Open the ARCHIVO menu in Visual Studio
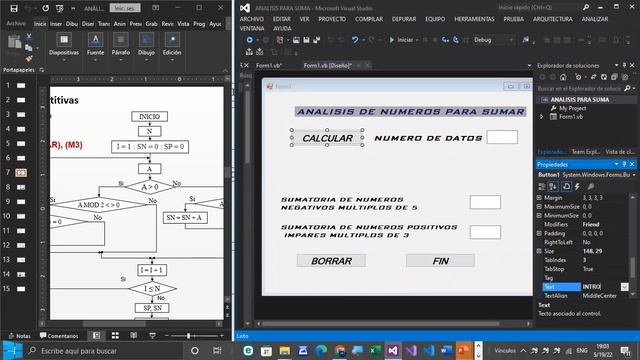The image size is (640, 360). point(251,19)
